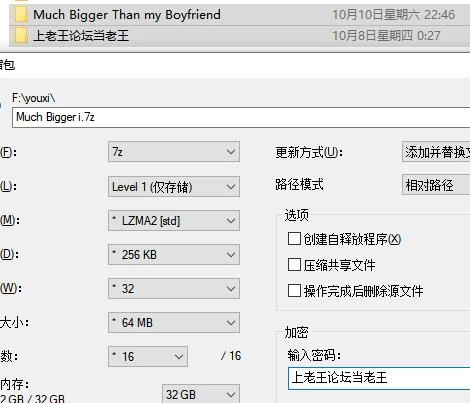Image resolution: width=470 pixels, height=403 pixels.
Task: Click the password input field under 输入密码
Action: pyautogui.click(x=379, y=378)
